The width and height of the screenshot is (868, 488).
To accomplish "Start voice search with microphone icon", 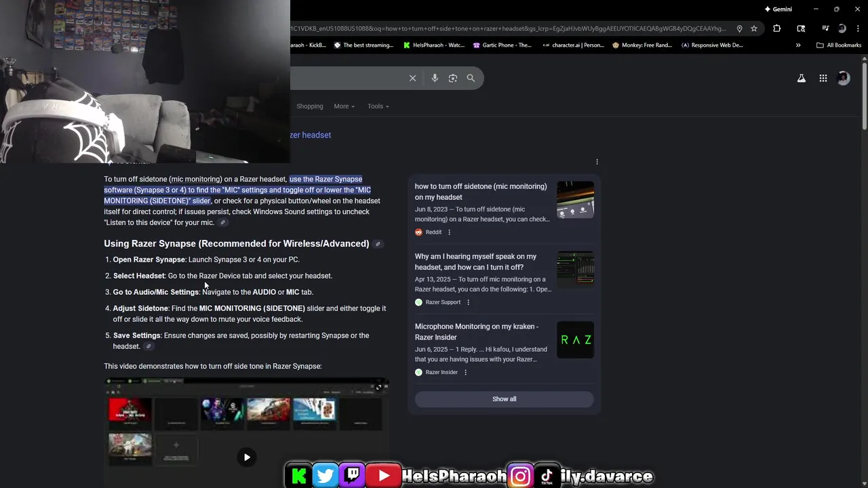I will click(435, 78).
